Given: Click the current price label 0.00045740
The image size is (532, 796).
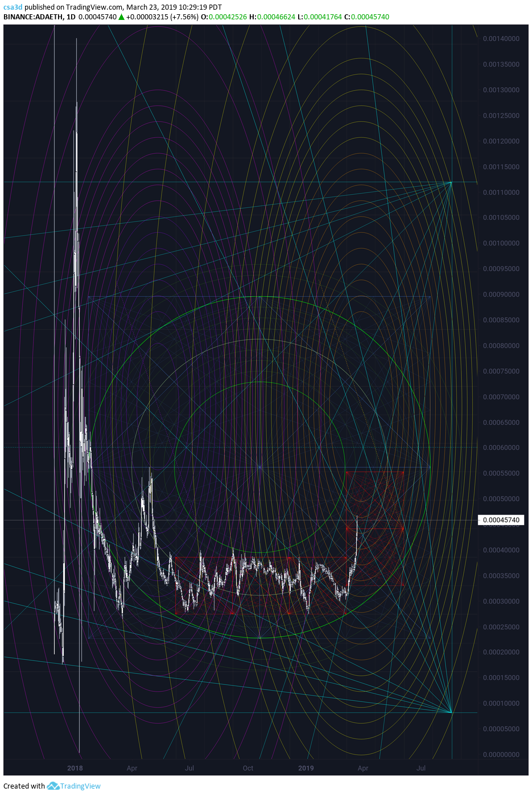Looking at the screenshot, I should [x=501, y=520].
